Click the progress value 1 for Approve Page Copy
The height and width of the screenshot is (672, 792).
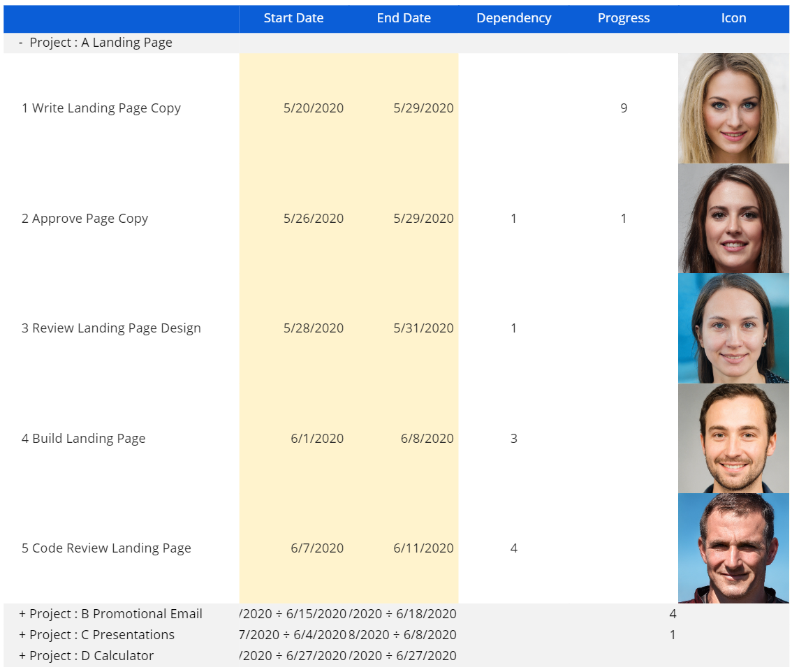tap(624, 218)
